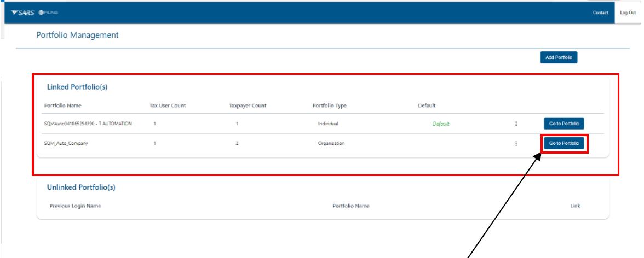Open kebab menu for T AUTOMATION portfolio
This screenshot has width=644, height=258.
pyautogui.click(x=516, y=124)
